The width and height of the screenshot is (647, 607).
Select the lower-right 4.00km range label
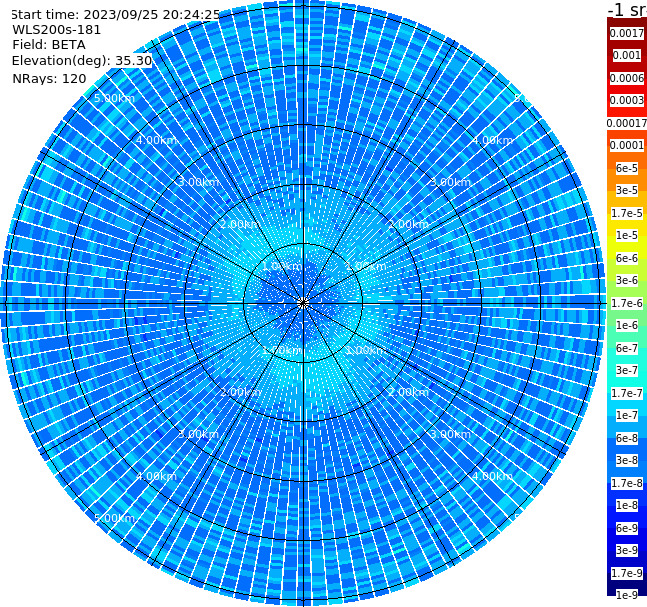pyautogui.click(x=492, y=476)
